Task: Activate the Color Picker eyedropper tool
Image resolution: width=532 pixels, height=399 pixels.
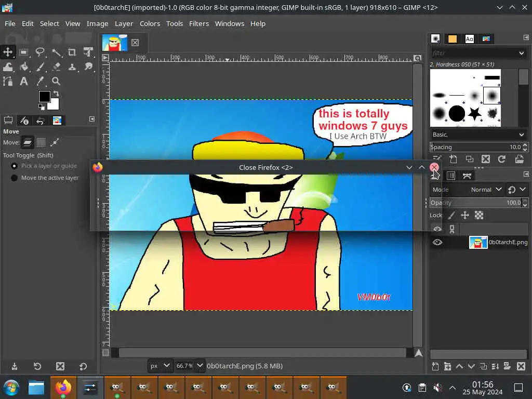Action: click(x=40, y=81)
